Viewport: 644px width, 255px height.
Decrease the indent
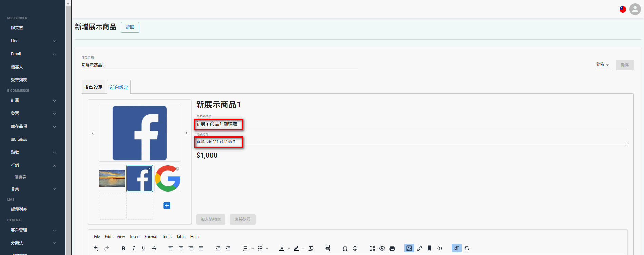point(218,248)
